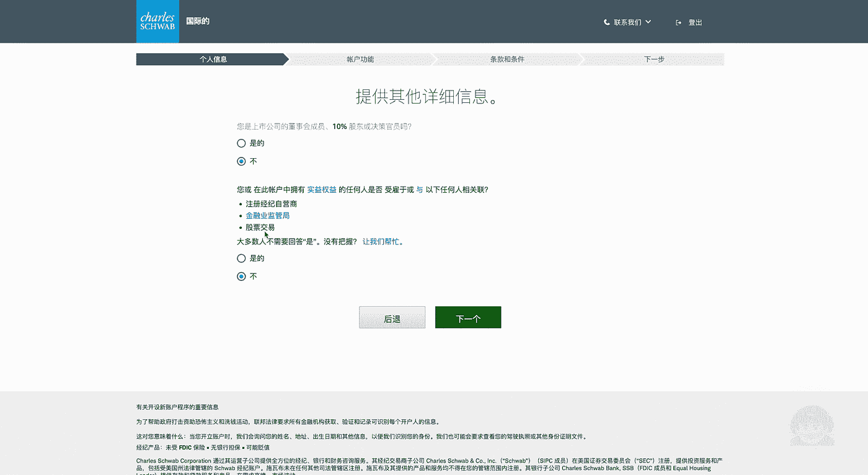This screenshot has height=475, width=868.
Task: Click the 后退 back button
Action: [x=392, y=317]
